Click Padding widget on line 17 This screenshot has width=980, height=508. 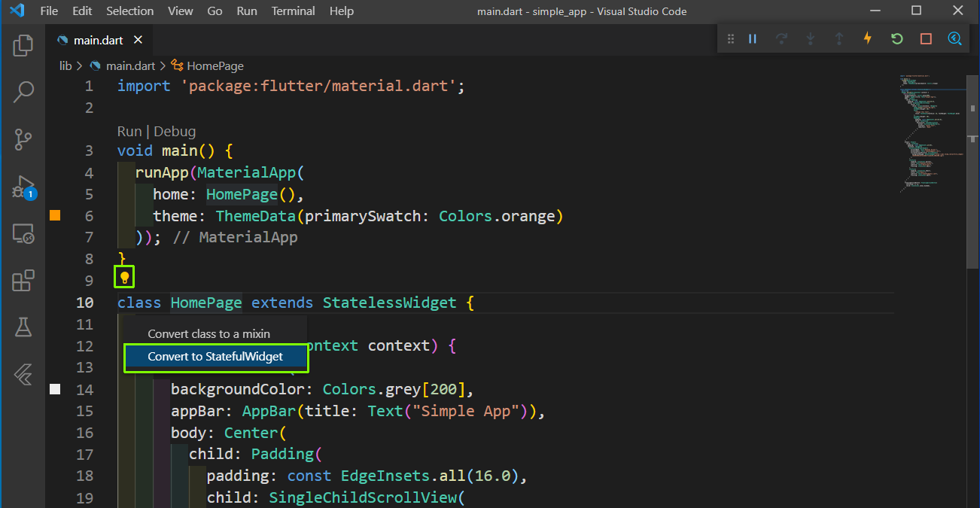click(x=282, y=454)
